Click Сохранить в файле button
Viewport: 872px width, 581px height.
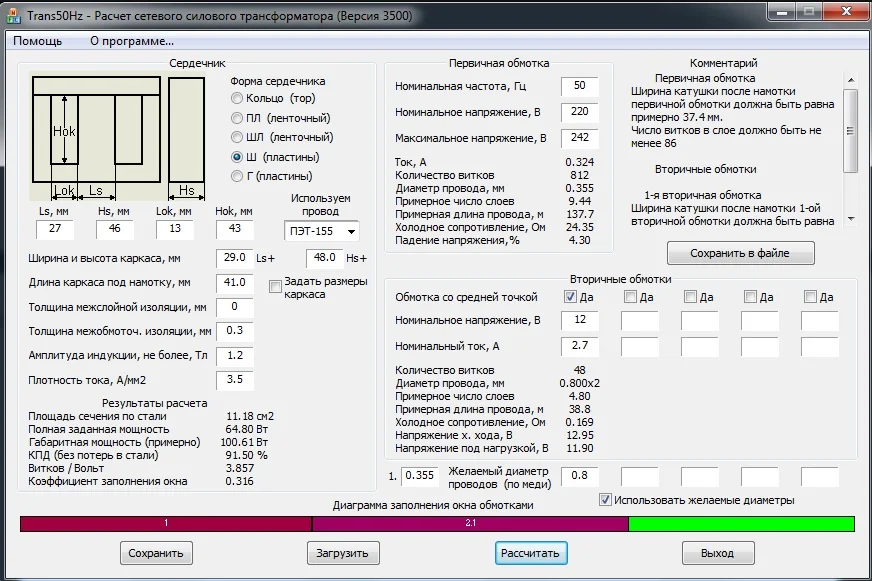[740, 253]
